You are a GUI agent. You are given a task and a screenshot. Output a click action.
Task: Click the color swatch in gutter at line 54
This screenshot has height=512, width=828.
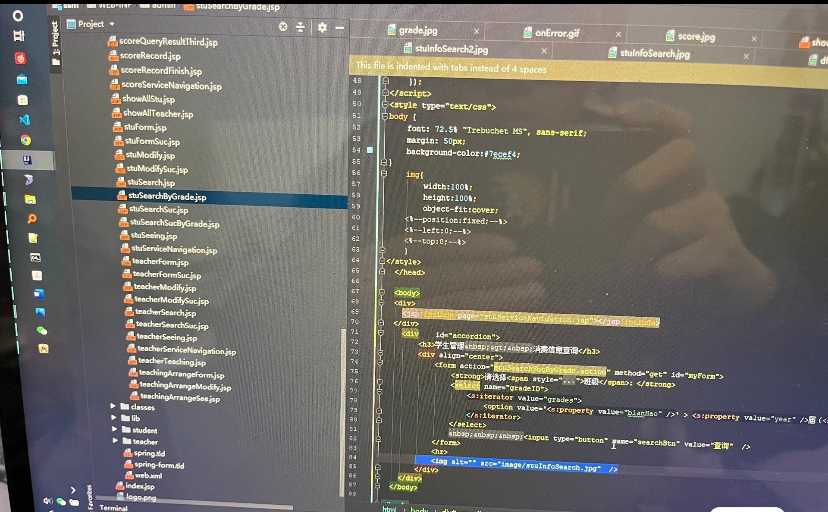tap(370, 150)
